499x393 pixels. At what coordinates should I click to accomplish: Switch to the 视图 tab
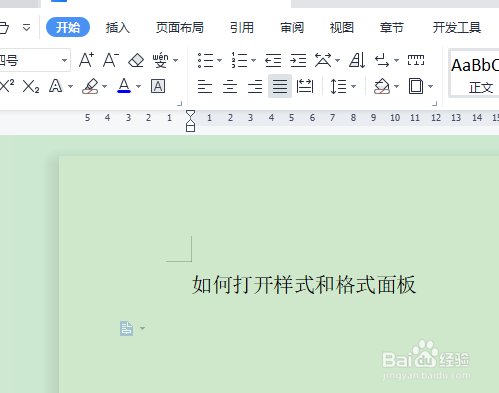click(x=342, y=27)
